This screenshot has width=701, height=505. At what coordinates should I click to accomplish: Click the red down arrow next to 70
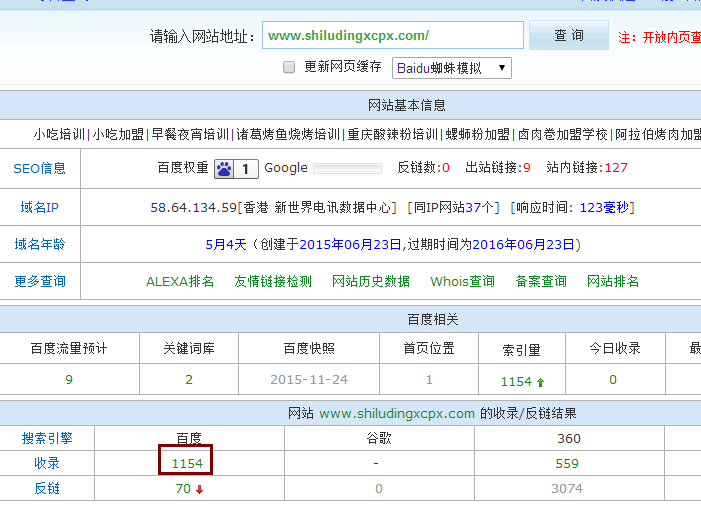[x=199, y=489]
